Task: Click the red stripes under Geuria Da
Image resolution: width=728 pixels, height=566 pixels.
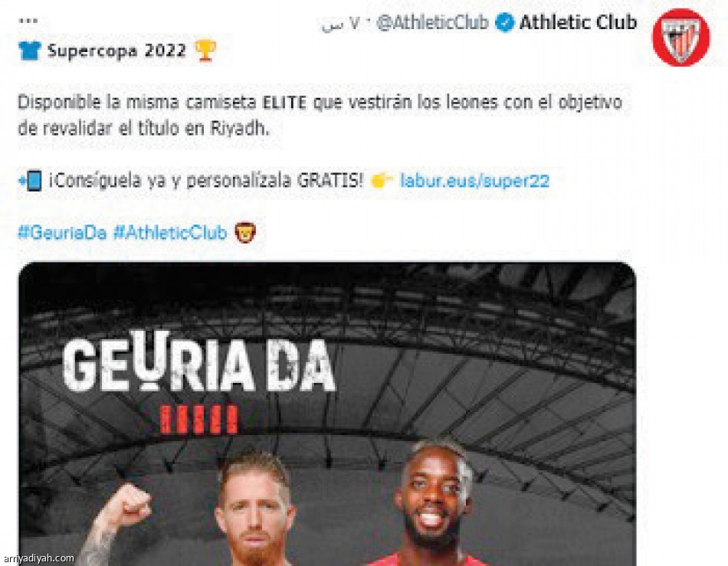Action: [198, 420]
